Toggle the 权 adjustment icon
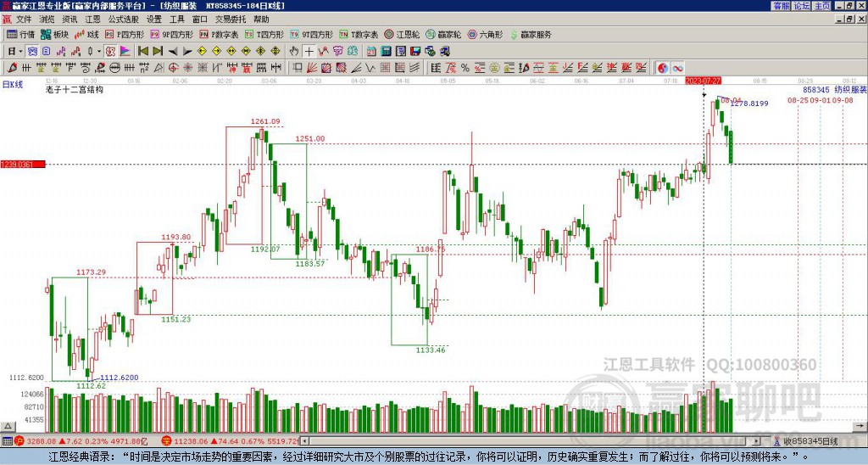This screenshot has height=465, width=868. (111, 51)
